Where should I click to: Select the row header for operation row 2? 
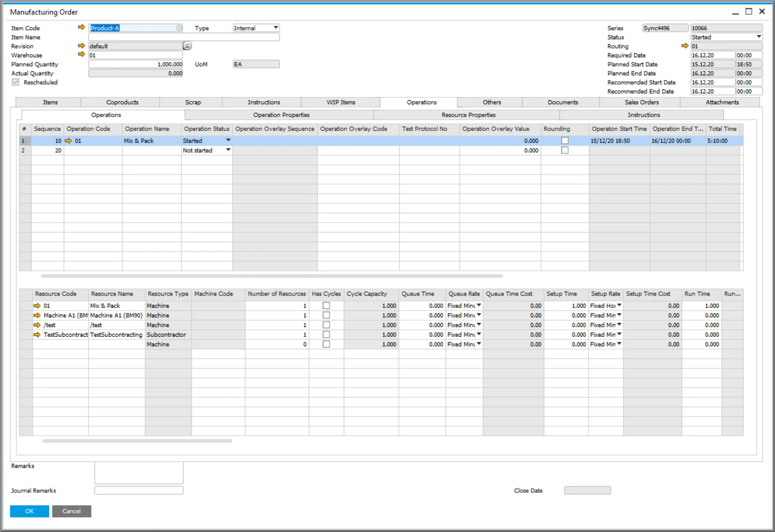(25, 151)
